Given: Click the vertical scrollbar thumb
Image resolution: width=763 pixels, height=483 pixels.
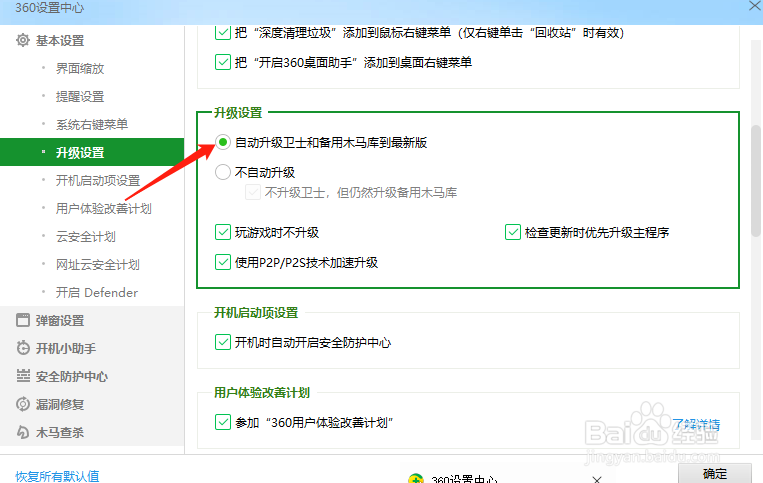Looking at the screenshot, I should click(756, 181).
